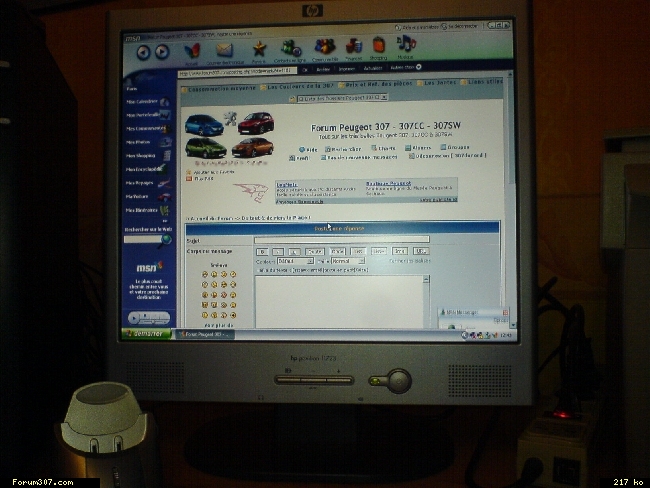Screen dimensions: 650x488
Task: Open the last sidebar item with plant icon
Action: pyautogui.click(x=148, y=210)
